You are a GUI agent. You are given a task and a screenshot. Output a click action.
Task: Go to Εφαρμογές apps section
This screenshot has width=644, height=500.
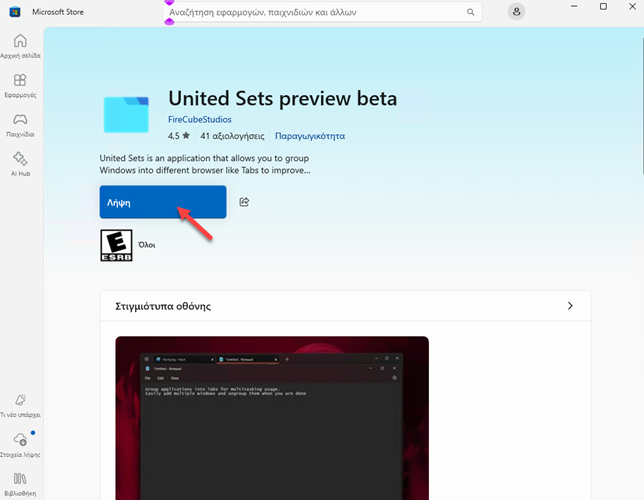coord(20,85)
